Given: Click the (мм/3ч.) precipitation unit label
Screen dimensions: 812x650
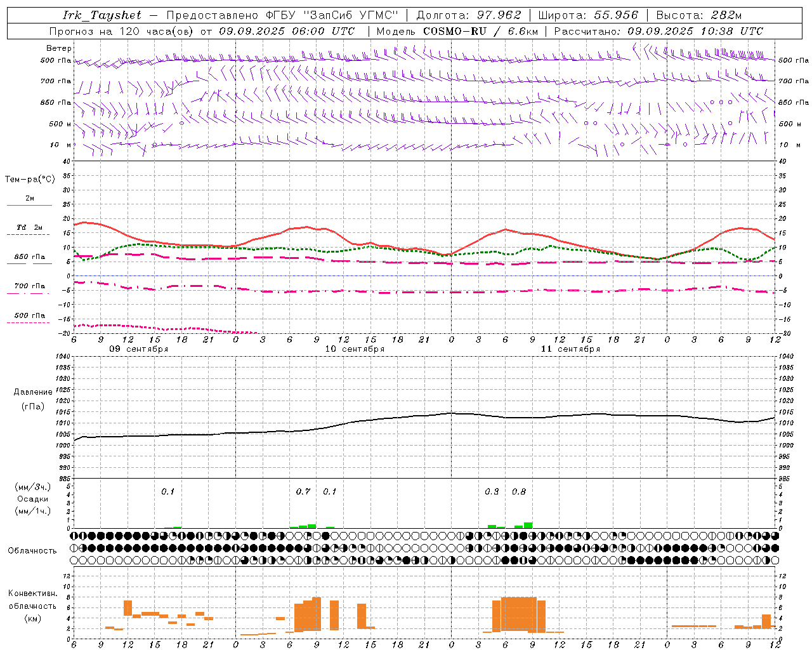Looking at the screenshot, I should 32,487.
